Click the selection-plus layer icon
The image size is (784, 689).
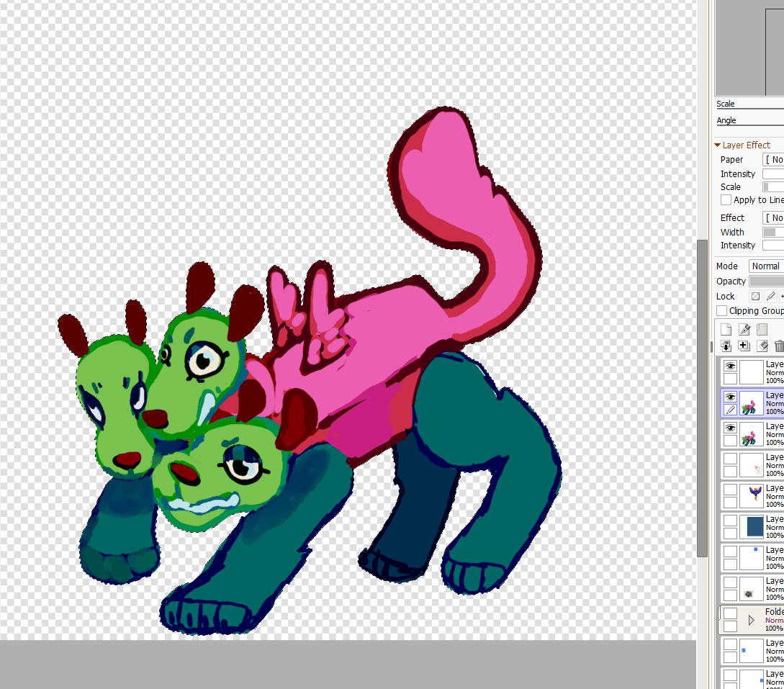click(x=744, y=346)
